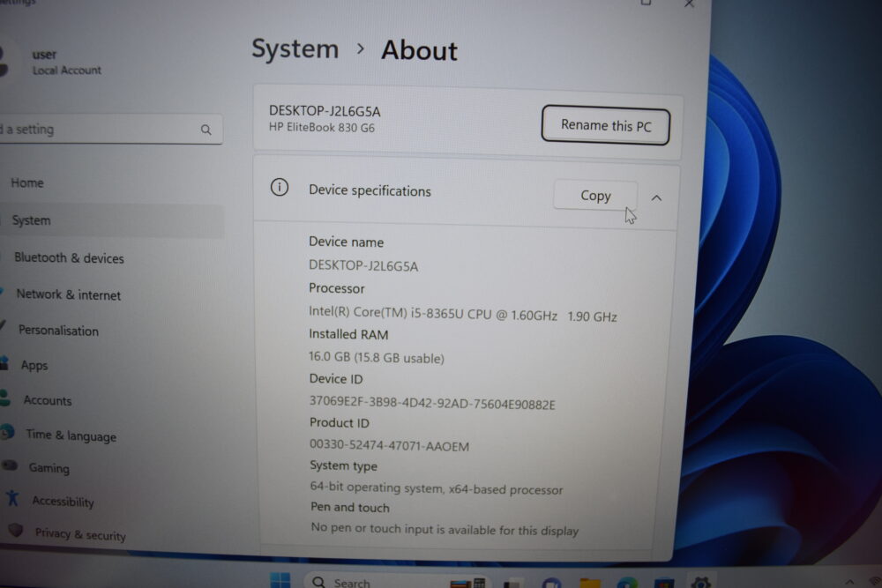Click the 64-bit operating system value
This screenshot has height=588, width=882.
437,488
